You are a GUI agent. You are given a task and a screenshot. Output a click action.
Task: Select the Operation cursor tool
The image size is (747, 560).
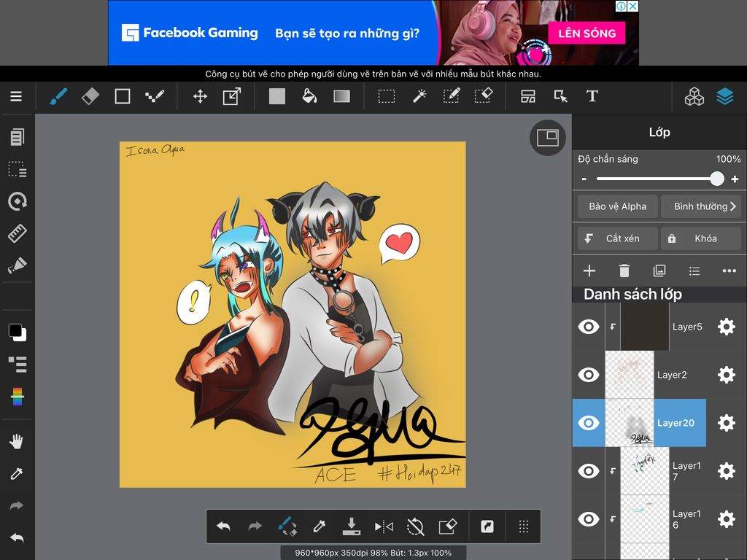point(561,97)
